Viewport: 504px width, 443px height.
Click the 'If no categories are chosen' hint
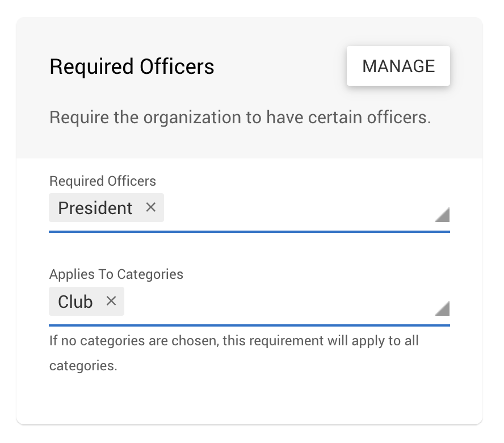coord(234,353)
